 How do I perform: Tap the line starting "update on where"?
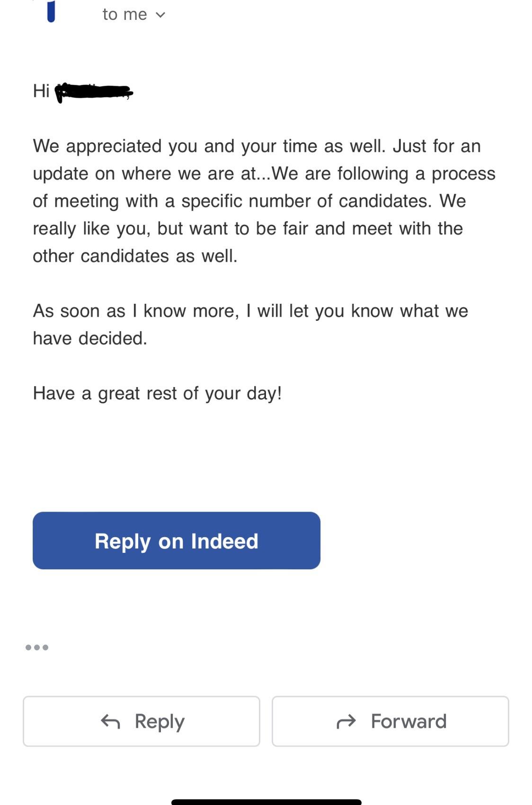tap(264, 174)
